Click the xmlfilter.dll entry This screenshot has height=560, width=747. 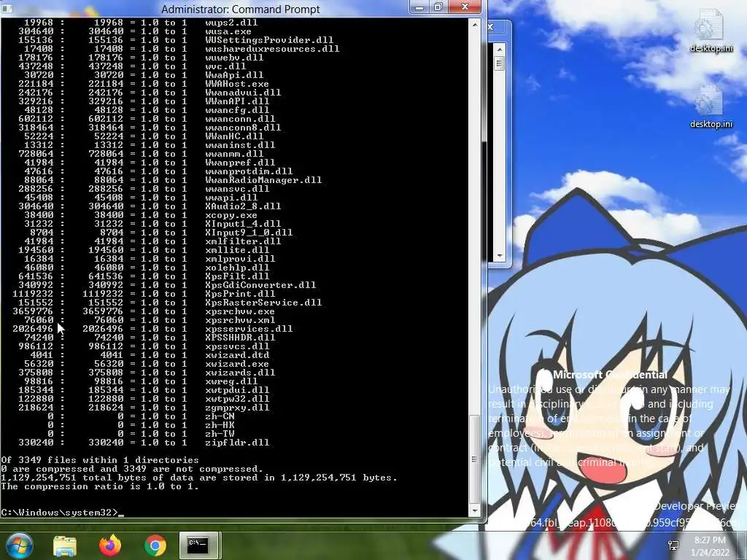243,241
